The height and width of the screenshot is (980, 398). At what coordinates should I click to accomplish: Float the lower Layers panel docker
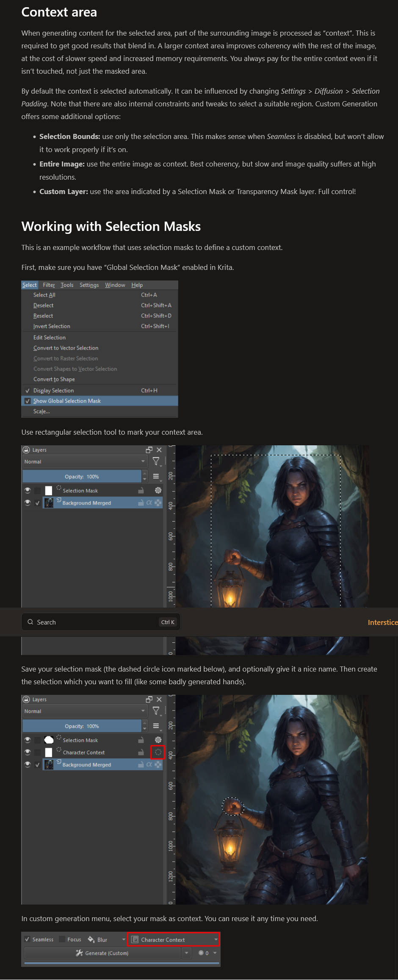tap(149, 700)
